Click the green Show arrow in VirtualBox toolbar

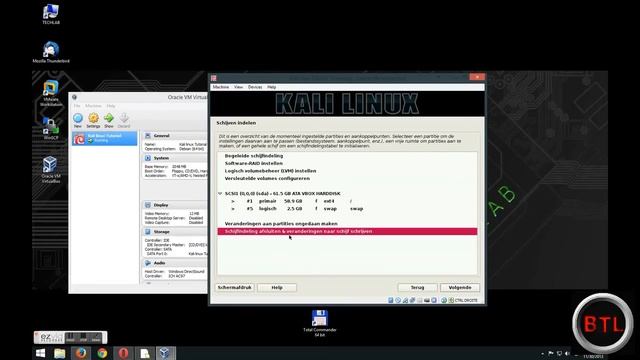(109, 118)
